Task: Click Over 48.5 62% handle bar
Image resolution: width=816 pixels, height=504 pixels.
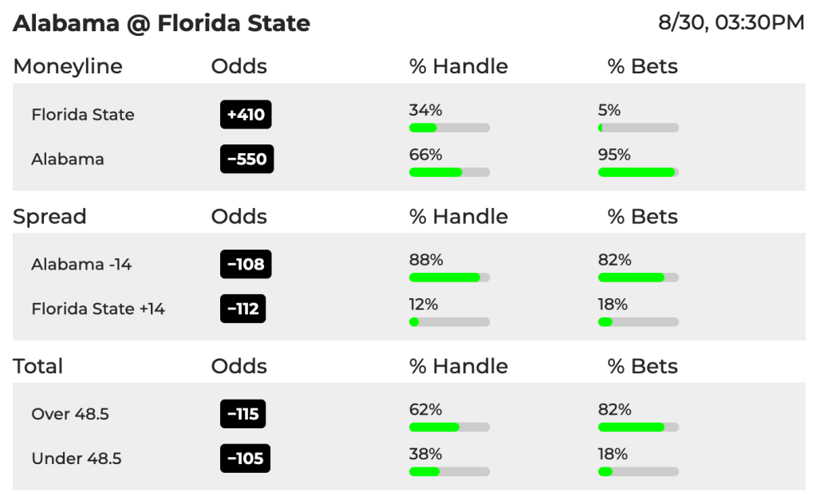Action: tap(450, 427)
